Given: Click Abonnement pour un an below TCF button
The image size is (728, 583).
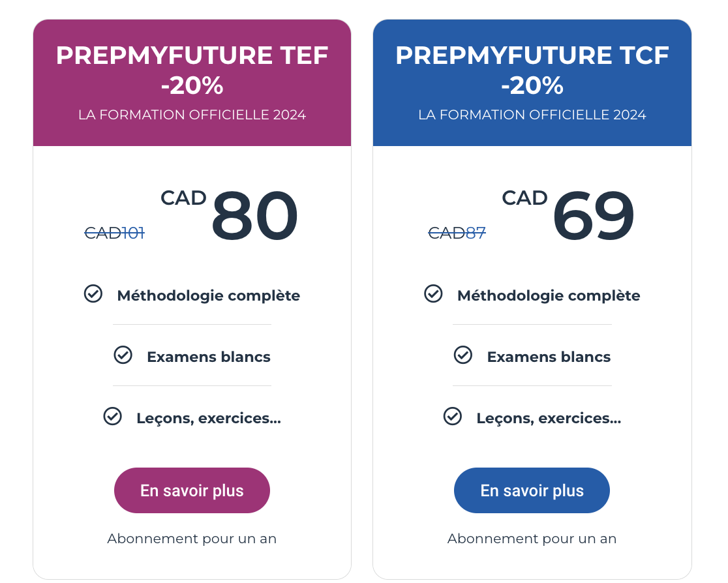Looking at the screenshot, I should (532, 539).
